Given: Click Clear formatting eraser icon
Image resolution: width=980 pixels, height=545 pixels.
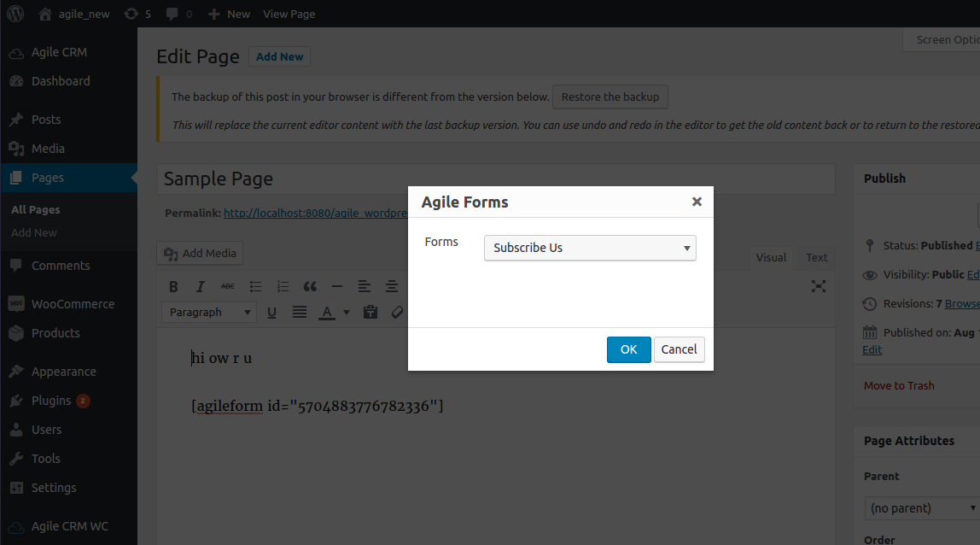Looking at the screenshot, I should coord(398,313).
